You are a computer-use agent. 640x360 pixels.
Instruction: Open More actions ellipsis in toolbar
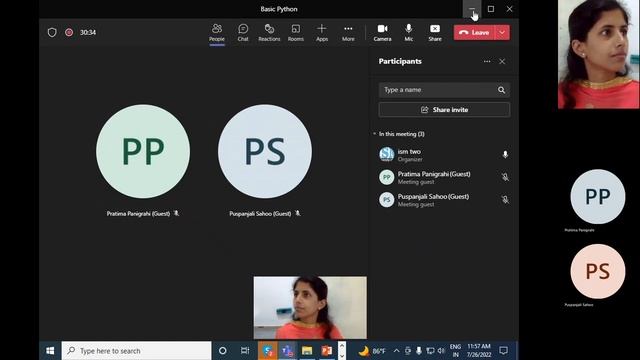pyautogui.click(x=348, y=33)
